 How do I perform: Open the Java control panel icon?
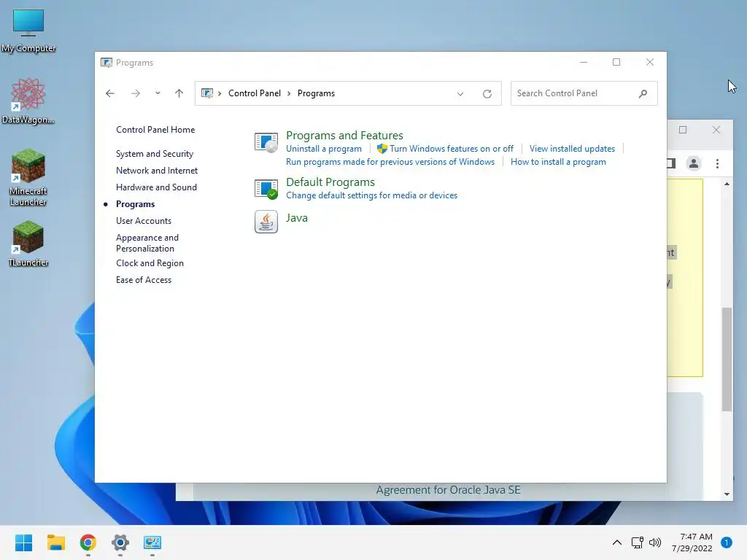tap(266, 222)
